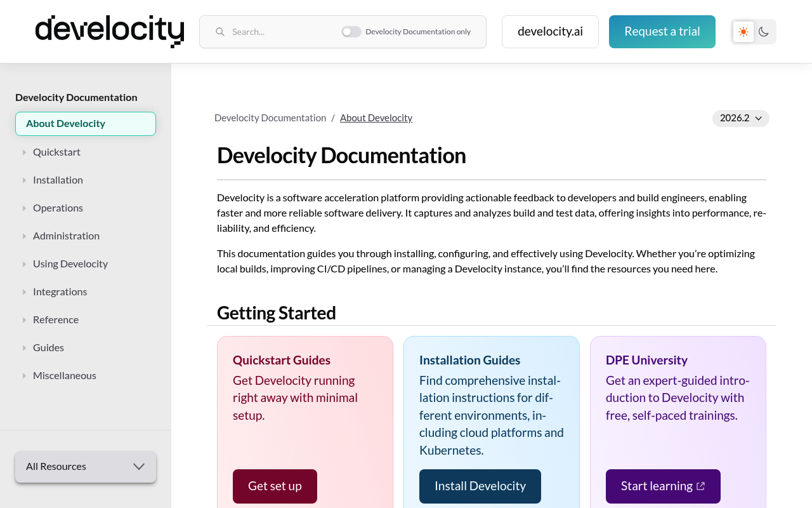This screenshot has height=508, width=812.
Task: Click the Install Develocity button
Action: point(480,486)
